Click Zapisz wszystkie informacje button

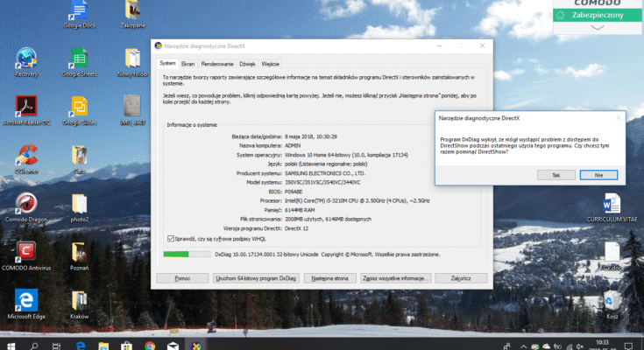coord(395,278)
